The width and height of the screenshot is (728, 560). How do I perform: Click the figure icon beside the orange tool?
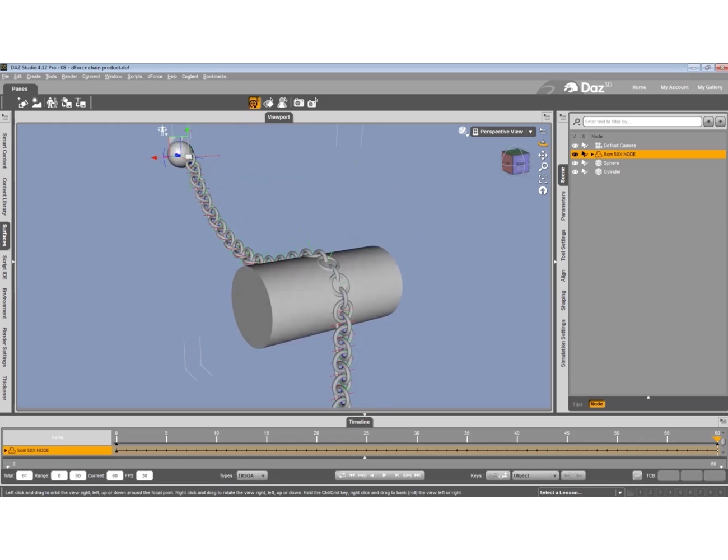(x=283, y=102)
